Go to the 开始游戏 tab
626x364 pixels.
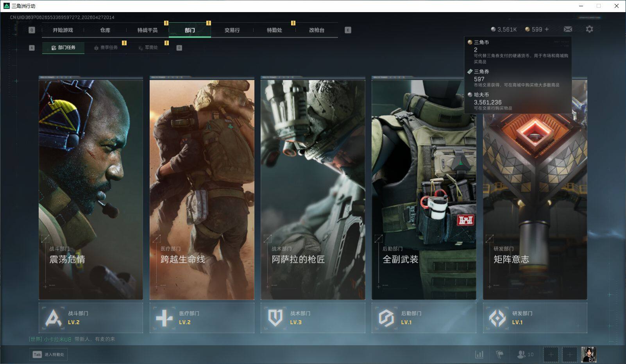click(63, 30)
